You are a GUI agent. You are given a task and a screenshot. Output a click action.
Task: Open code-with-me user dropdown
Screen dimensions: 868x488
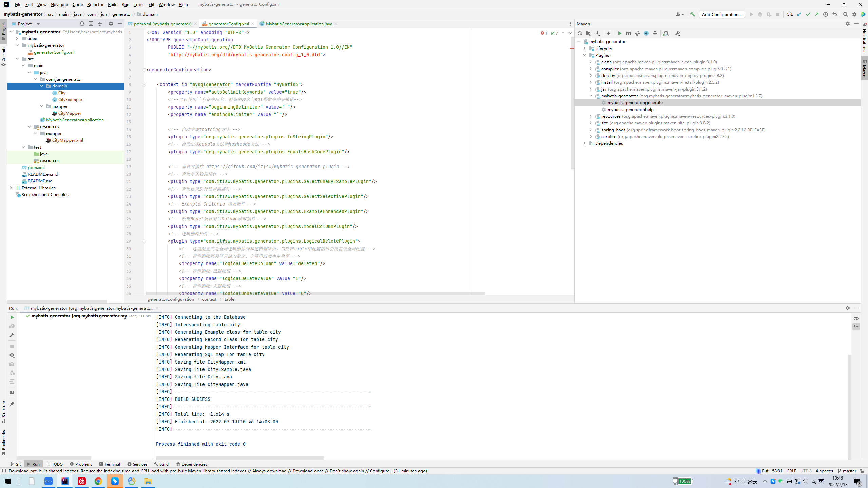tap(679, 14)
